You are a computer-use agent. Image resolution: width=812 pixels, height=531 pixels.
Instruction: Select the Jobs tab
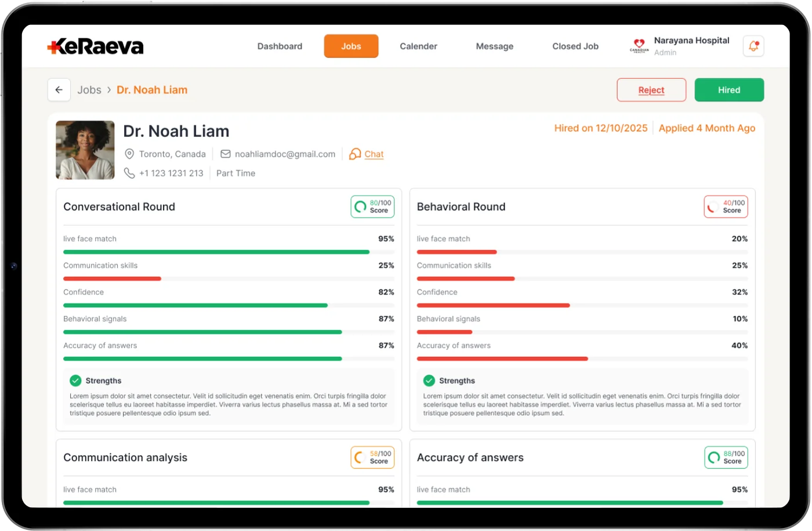(x=351, y=46)
